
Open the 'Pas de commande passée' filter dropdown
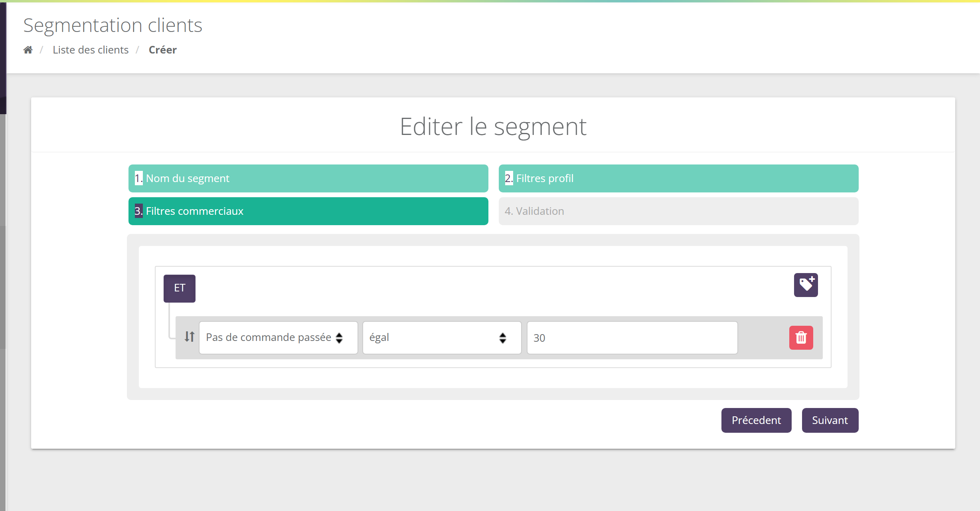point(279,338)
